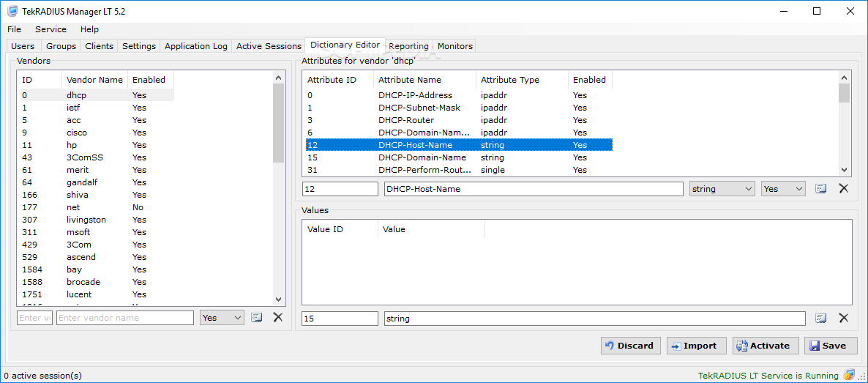Screen dimensions: 868x383
Task: Click the value add/update icon
Action: point(820,318)
